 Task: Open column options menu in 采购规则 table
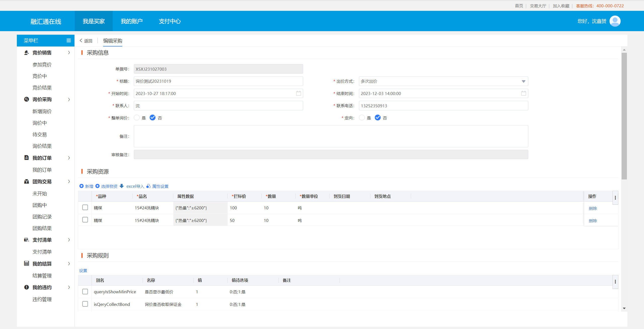[615, 281]
